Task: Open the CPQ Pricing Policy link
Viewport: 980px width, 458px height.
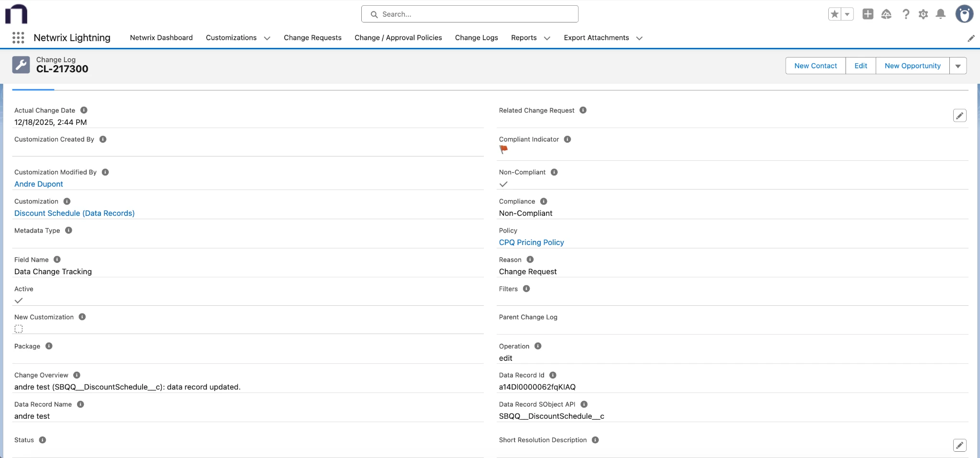Action: point(531,242)
